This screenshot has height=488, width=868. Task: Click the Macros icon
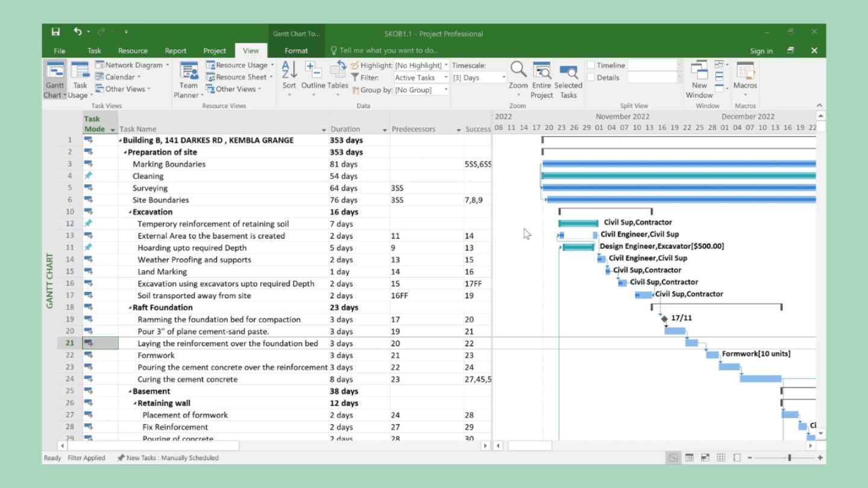tap(745, 71)
